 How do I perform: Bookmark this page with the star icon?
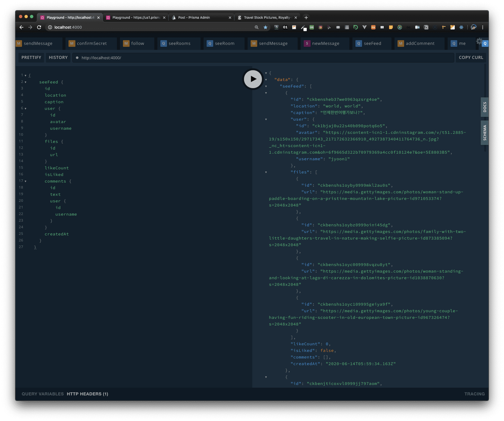pos(265,27)
